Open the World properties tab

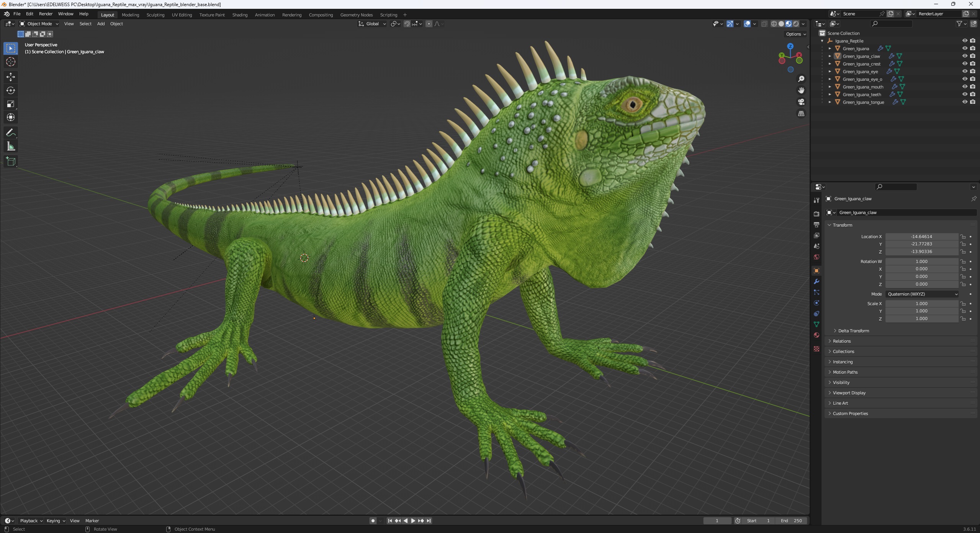coord(816,257)
